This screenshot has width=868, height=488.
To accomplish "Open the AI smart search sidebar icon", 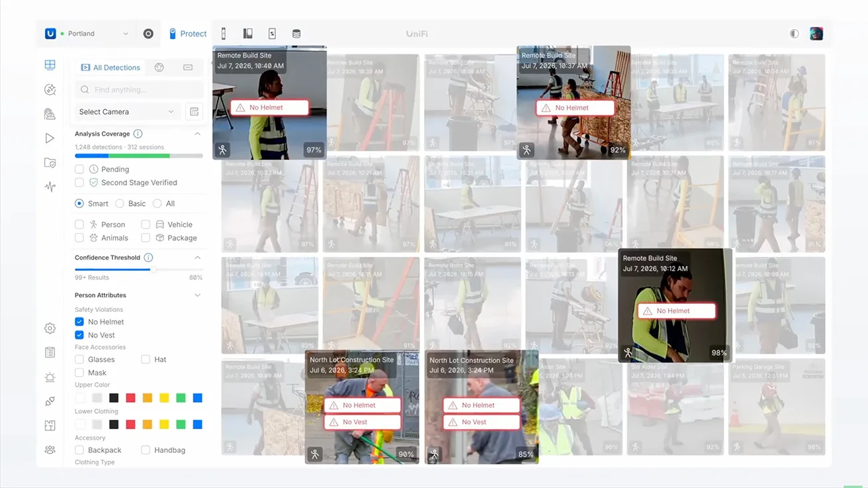I will pyautogui.click(x=50, y=89).
